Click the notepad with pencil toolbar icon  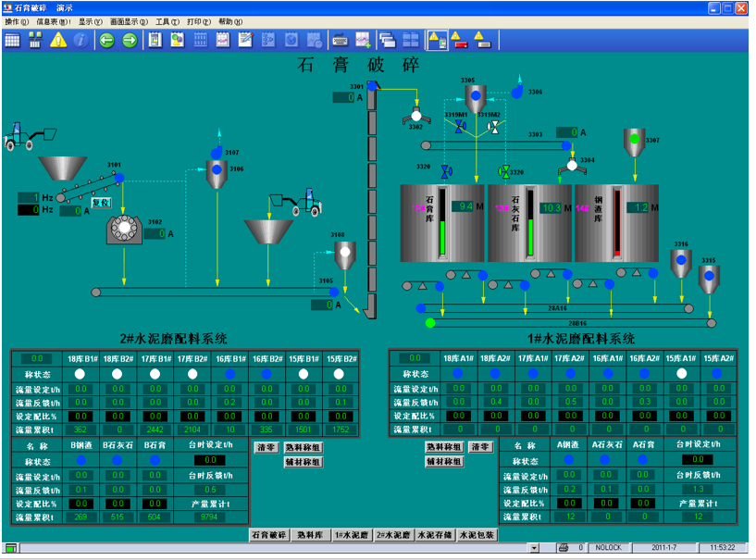[245, 41]
